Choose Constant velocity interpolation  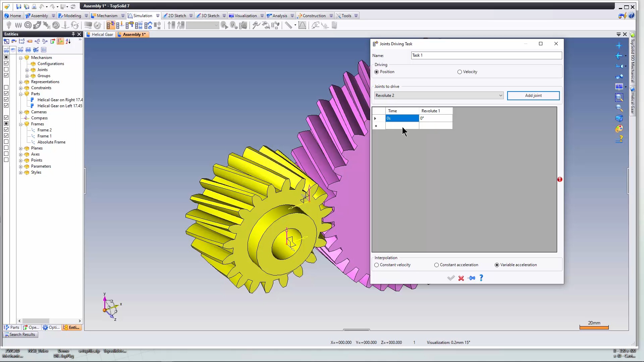(392, 265)
